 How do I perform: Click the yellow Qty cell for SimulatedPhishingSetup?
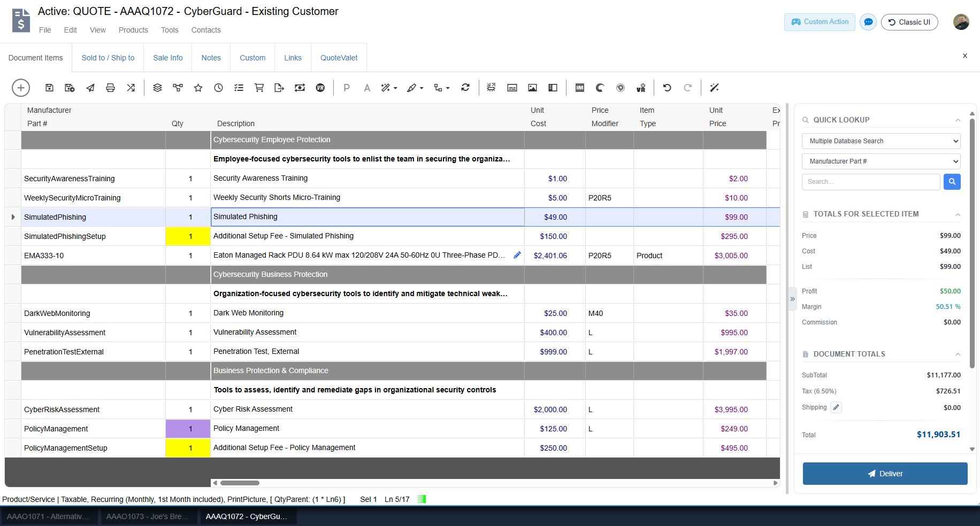point(188,236)
